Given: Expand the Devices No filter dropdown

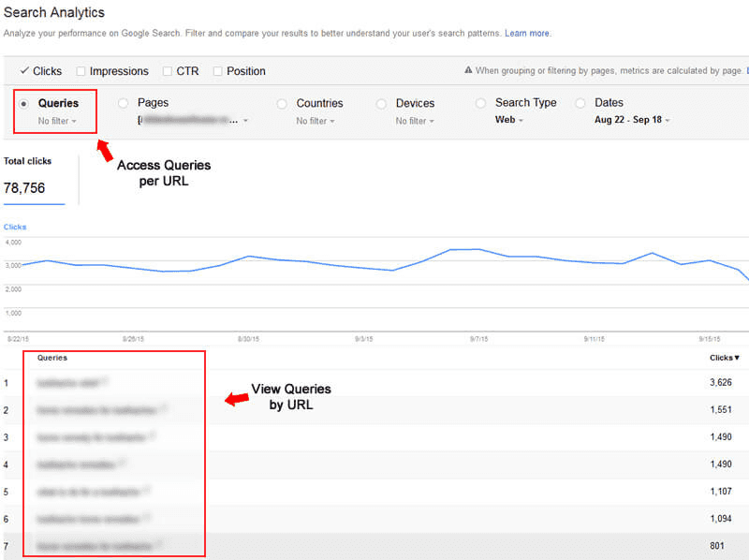Looking at the screenshot, I should point(415,121).
